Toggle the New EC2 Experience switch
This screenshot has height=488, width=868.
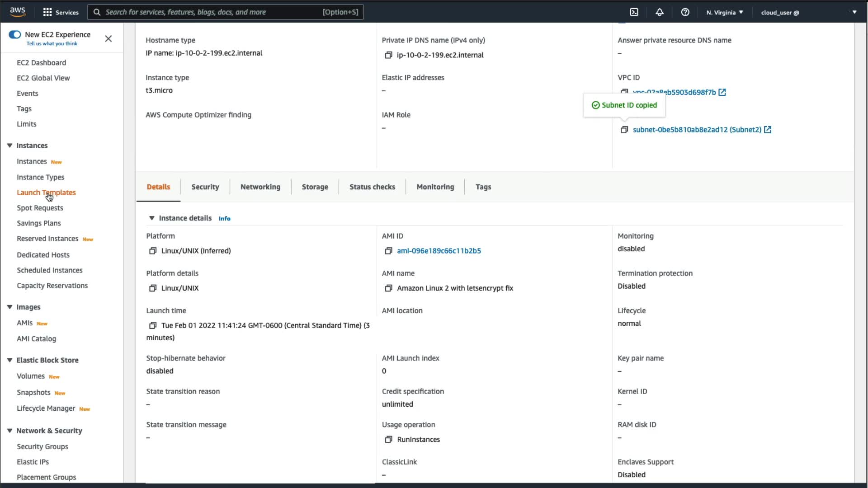[x=15, y=35]
